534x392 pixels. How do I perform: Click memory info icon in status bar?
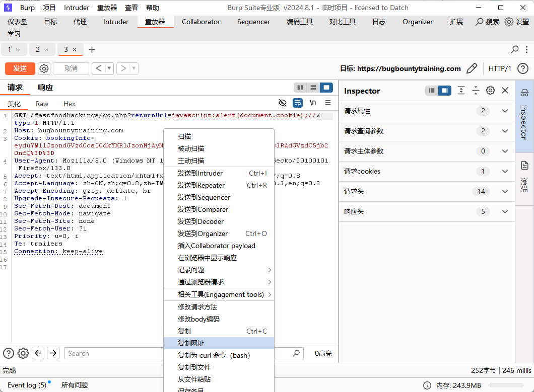[x=427, y=385]
